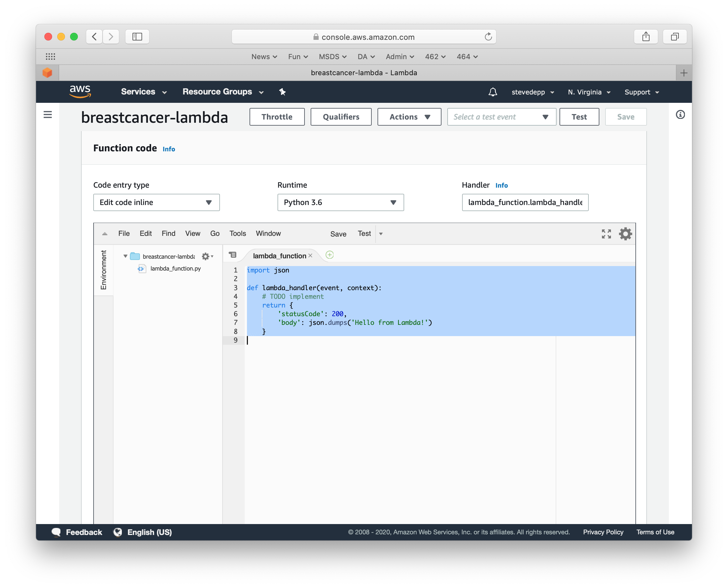
Task: Open the notifications bell icon
Action: [x=492, y=92]
